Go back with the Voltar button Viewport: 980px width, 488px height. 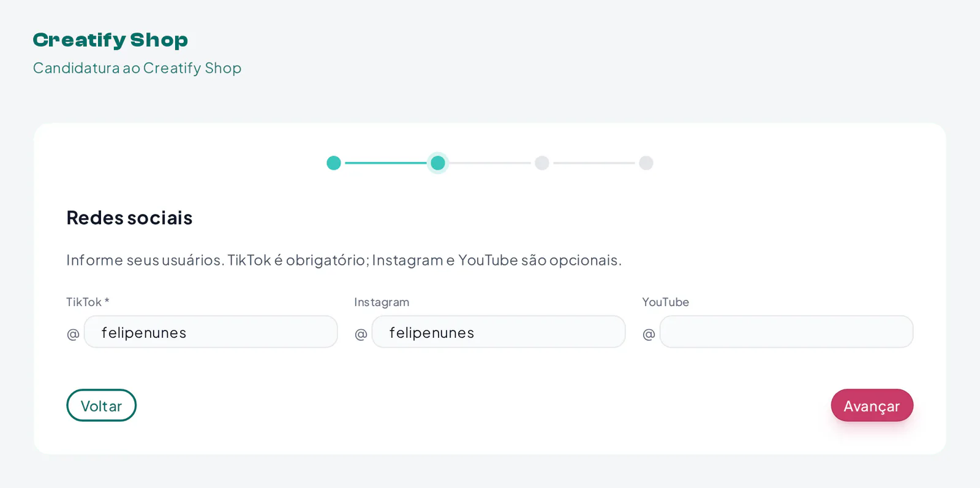pos(101,405)
